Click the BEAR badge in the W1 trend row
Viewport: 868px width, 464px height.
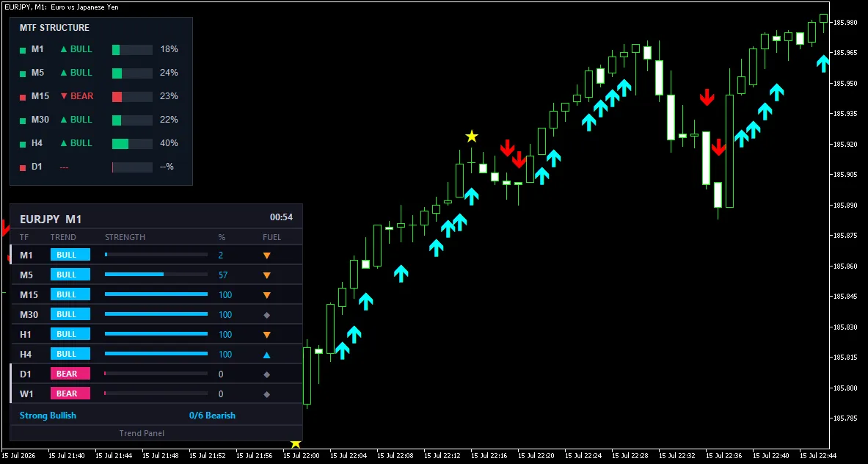(x=70, y=394)
